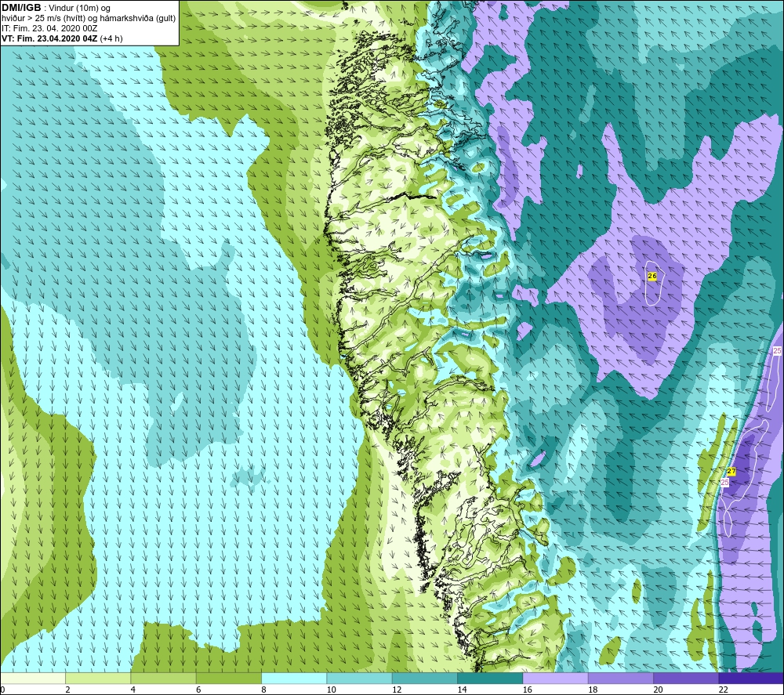This screenshot has height=695, width=784.
Task: Click the legend scale value 10
Action: [x=331, y=690]
